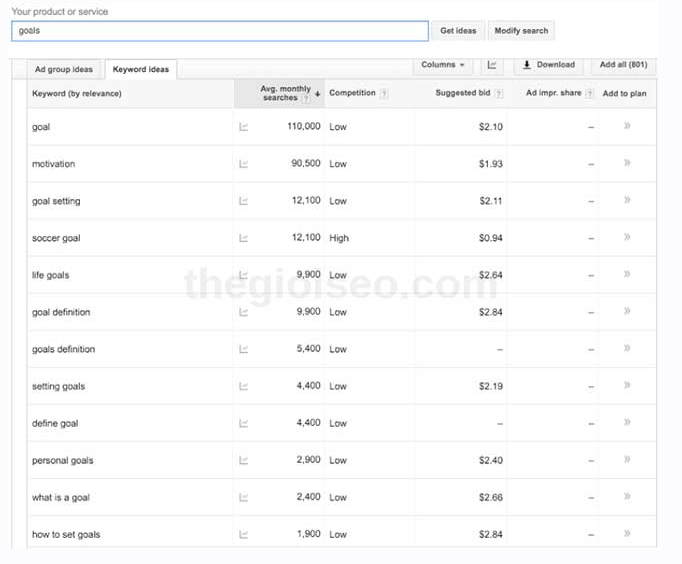
Task: Focus the product or service input field
Action: click(220, 31)
